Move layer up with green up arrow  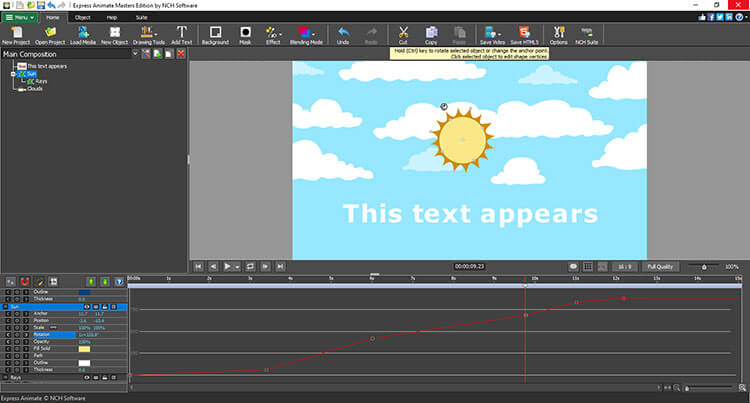91,282
